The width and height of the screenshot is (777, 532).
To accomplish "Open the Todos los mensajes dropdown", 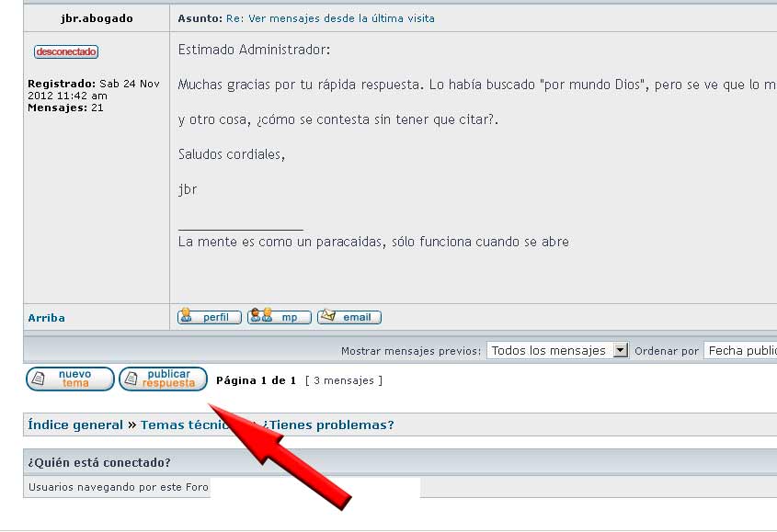I will click(x=557, y=350).
